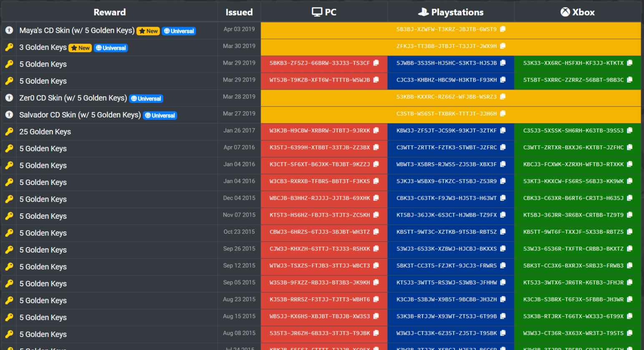Click the Universal badge on 3 Golden Keys
Viewport: 644px width, 350px height.
111,48
